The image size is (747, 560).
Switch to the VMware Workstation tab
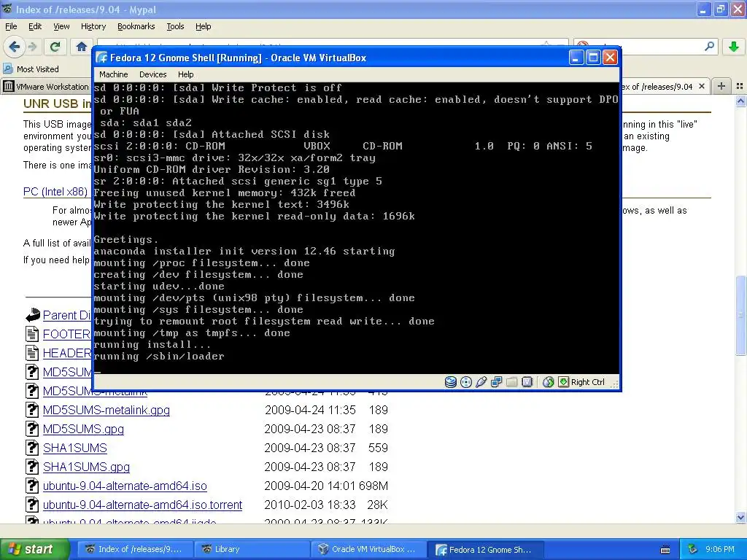pos(46,87)
